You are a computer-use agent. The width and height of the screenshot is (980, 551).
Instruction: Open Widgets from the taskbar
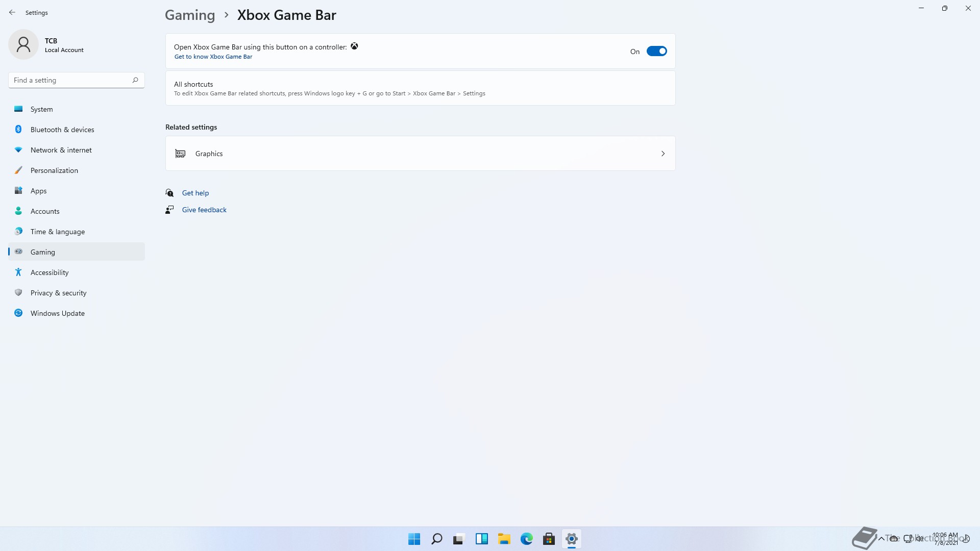(x=481, y=539)
